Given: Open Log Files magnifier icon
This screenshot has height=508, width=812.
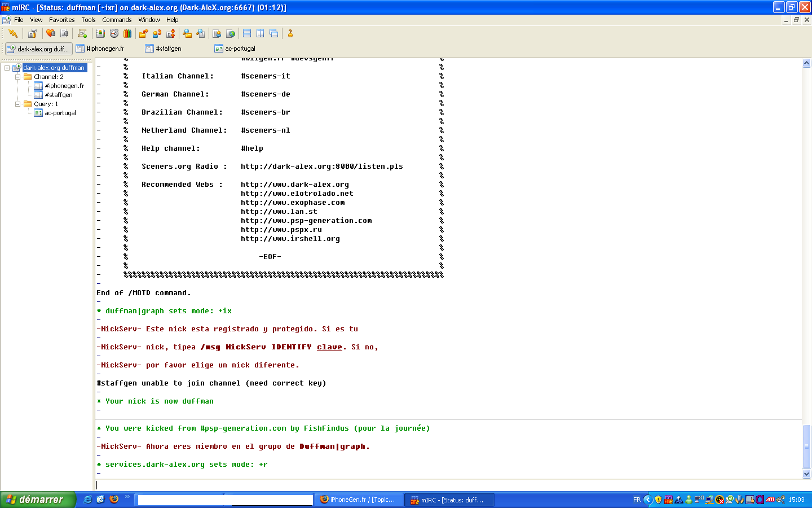Looking at the screenshot, I should coord(201,33).
